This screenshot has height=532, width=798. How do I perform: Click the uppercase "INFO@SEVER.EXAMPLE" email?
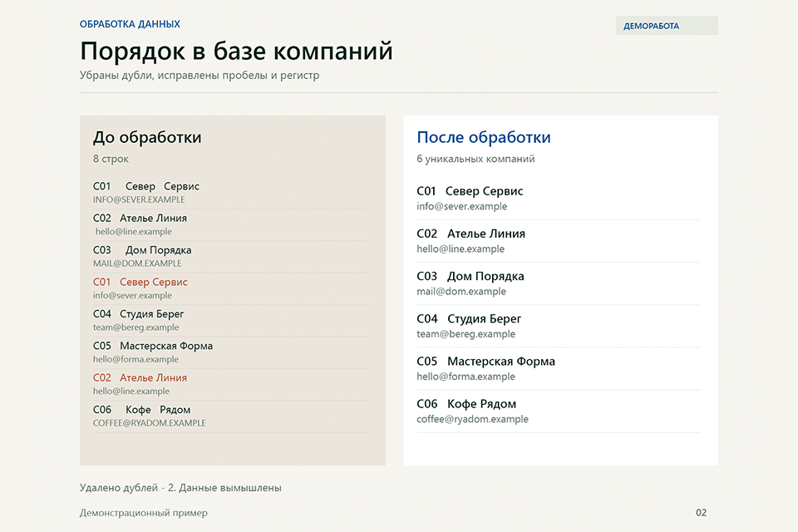tap(139, 199)
